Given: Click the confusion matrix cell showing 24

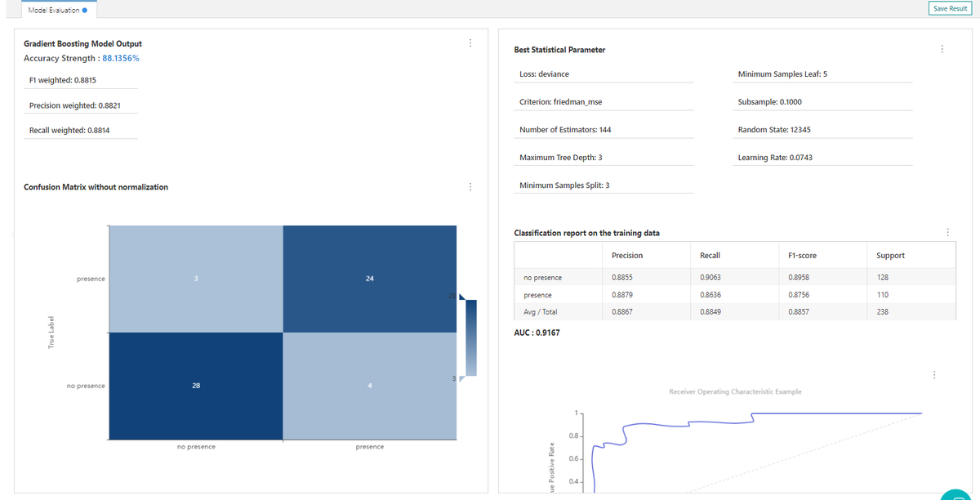Looking at the screenshot, I should click(x=370, y=279).
